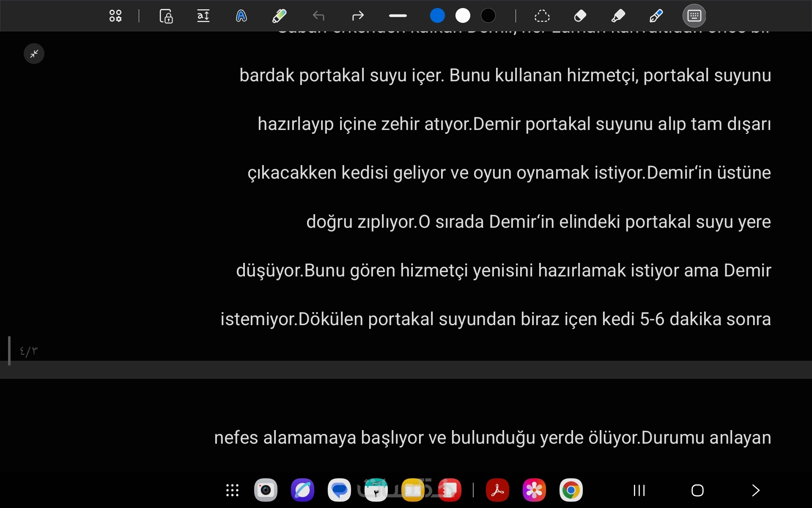
Task: Click the undo arrow
Action: (318, 16)
